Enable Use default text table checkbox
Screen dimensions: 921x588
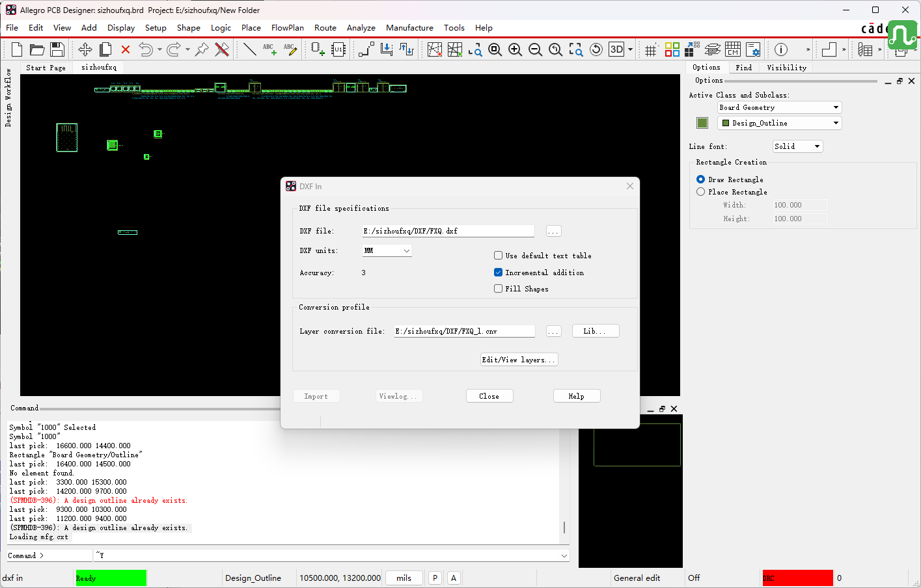[499, 256]
